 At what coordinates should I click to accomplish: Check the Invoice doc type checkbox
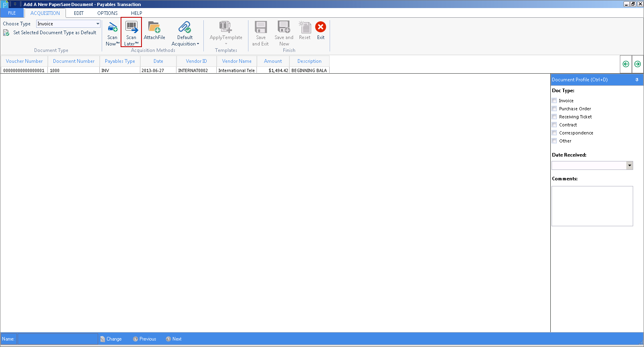pyautogui.click(x=554, y=101)
